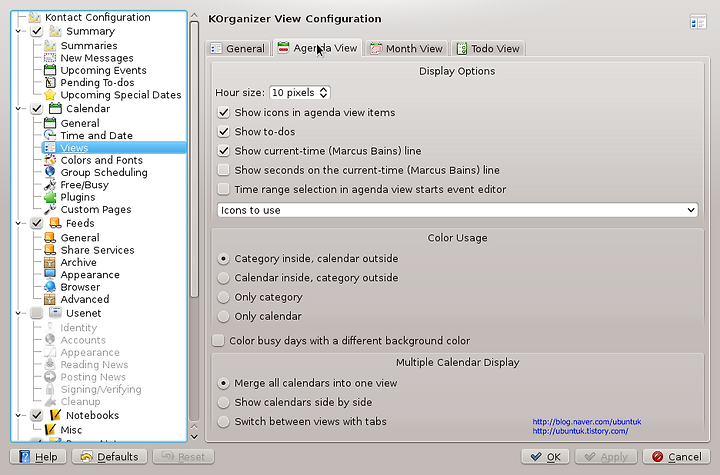Click the Group Scheduling globe icon
720x475 pixels.
pyautogui.click(x=50, y=173)
